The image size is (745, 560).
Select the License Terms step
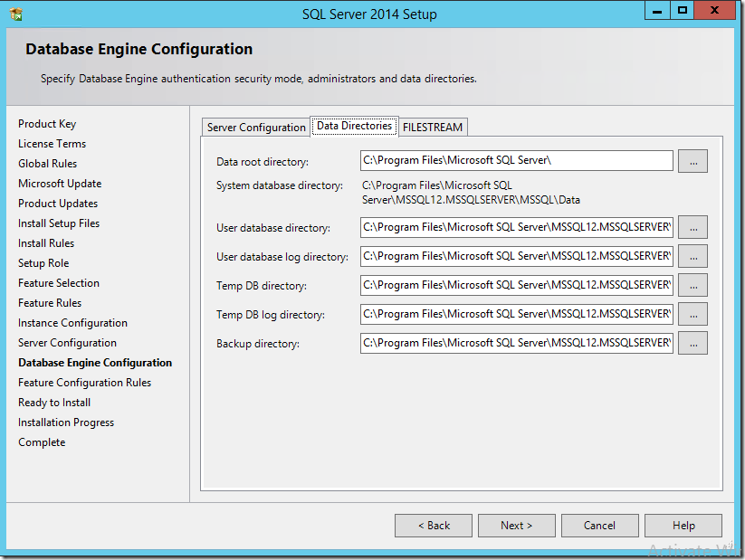click(x=53, y=144)
